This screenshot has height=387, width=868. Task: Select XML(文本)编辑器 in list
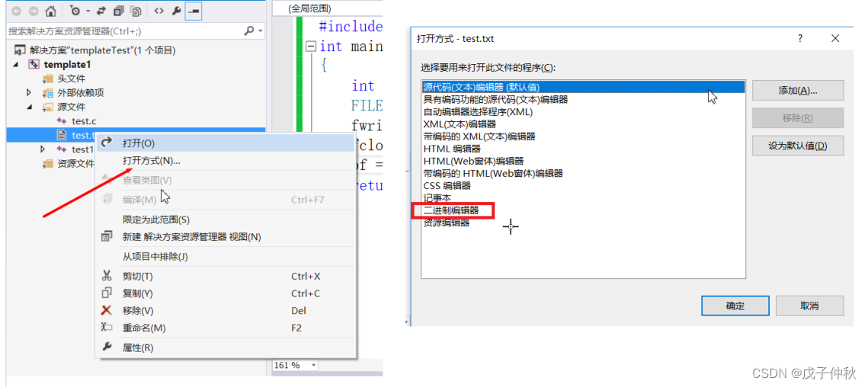pyautogui.click(x=583, y=124)
